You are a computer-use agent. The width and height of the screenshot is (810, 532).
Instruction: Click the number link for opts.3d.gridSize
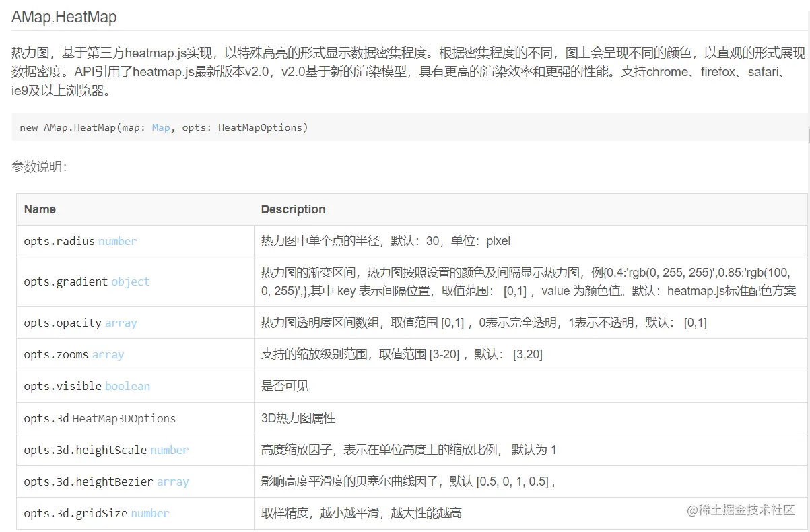point(150,513)
